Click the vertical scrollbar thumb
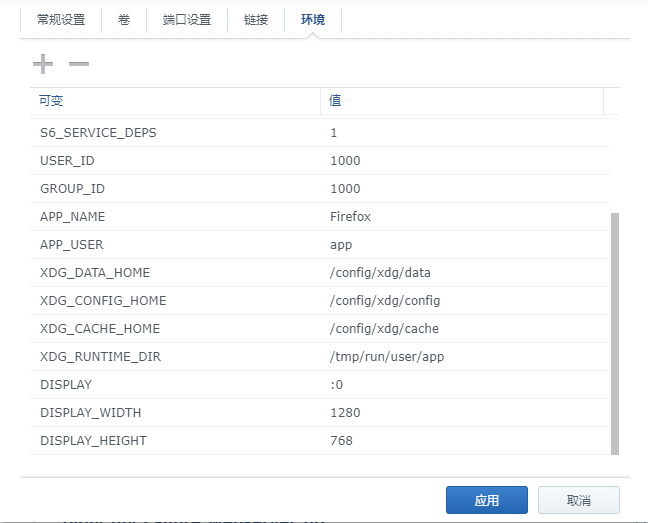The height and width of the screenshot is (523, 648). tap(615, 334)
